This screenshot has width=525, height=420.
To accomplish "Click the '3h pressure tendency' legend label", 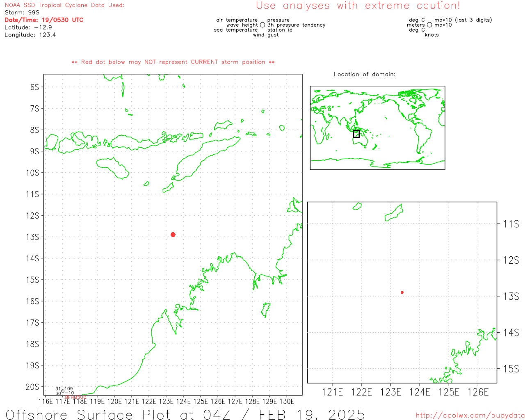I will click(x=297, y=25).
